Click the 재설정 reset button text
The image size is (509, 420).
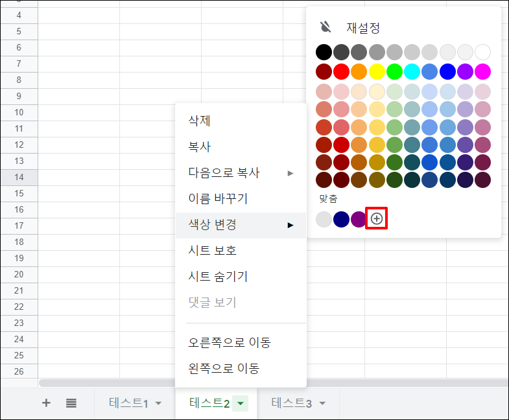point(363,28)
